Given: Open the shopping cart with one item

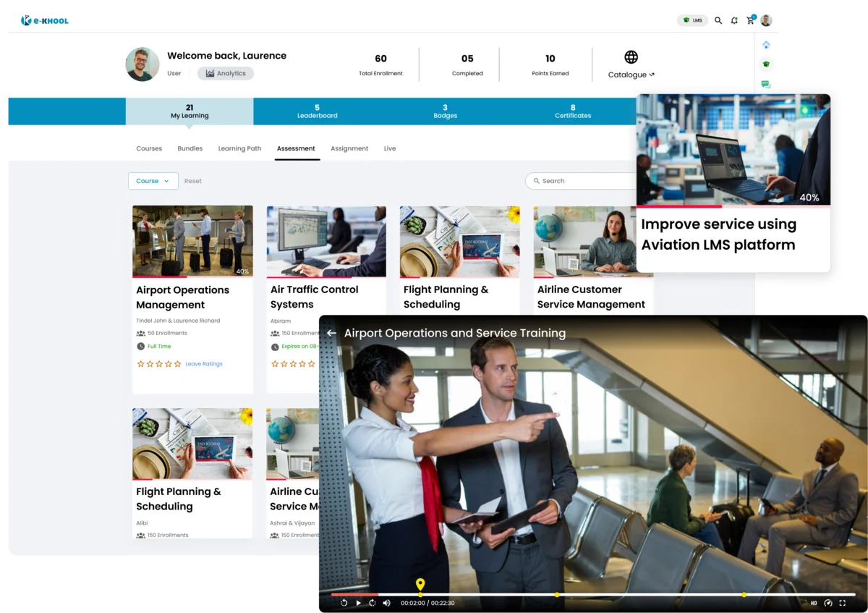Looking at the screenshot, I should click(x=750, y=20).
